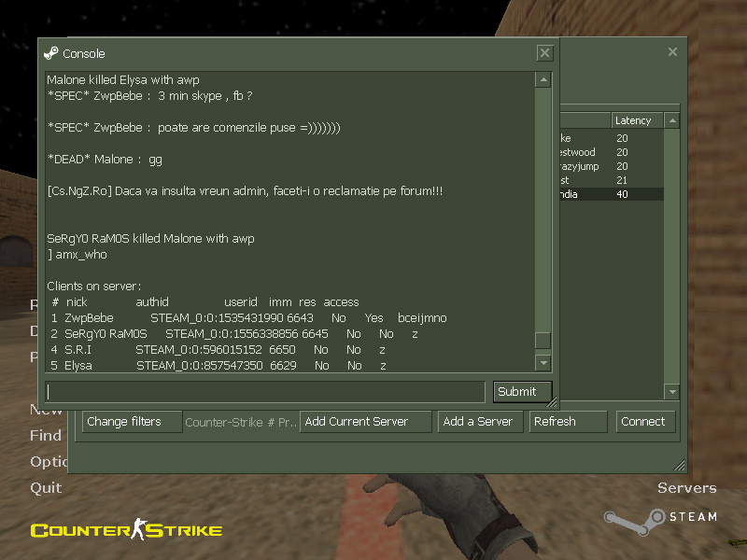The width and height of the screenshot is (747, 560).
Task: Click the Counter-Strike logo
Action: 126,530
